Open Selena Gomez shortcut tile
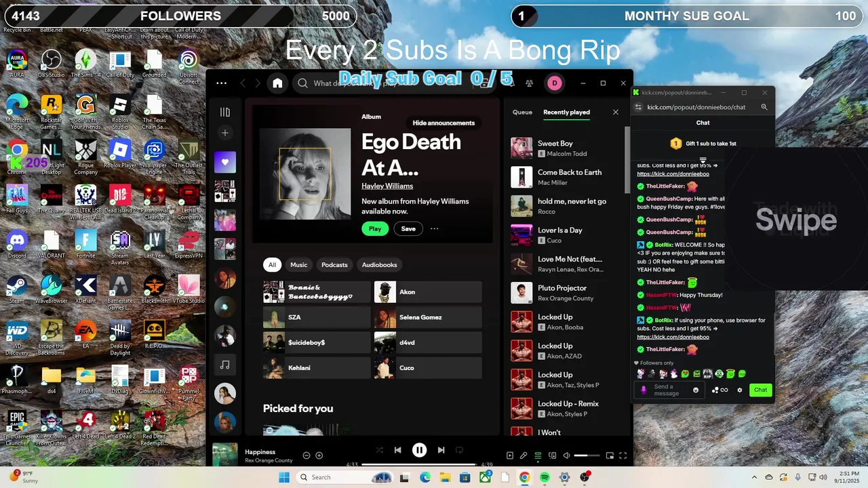 click(428, 317)
